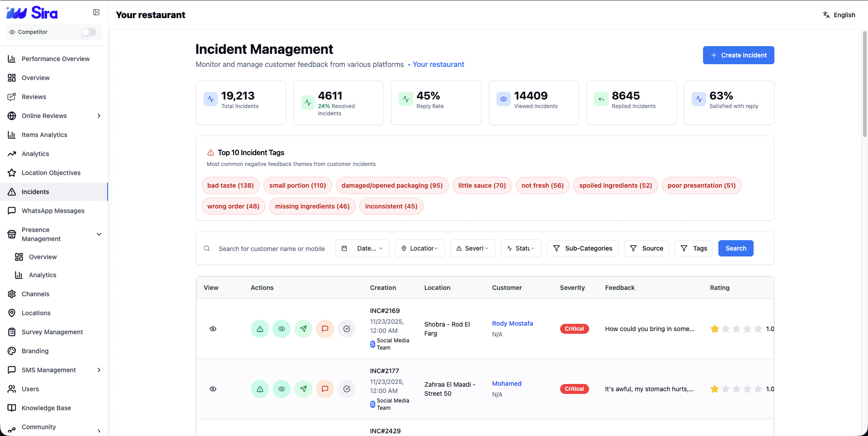This screenshot has height=436, width=868.
Task: Mark INC#2169 resolved with the checkmark icon
Action: (x=347, y=329)
